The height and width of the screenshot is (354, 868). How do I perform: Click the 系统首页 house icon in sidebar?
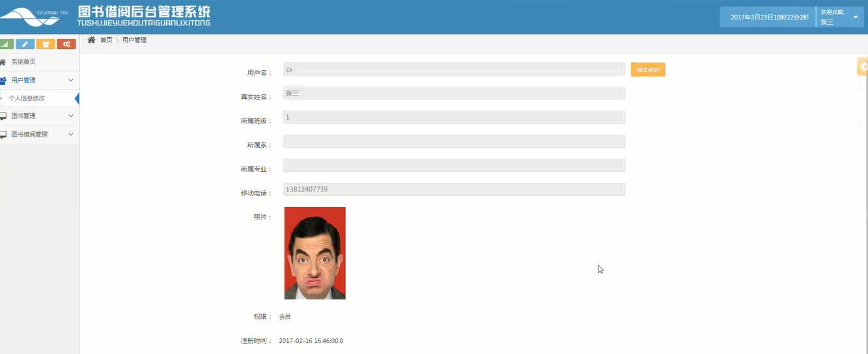3,62
